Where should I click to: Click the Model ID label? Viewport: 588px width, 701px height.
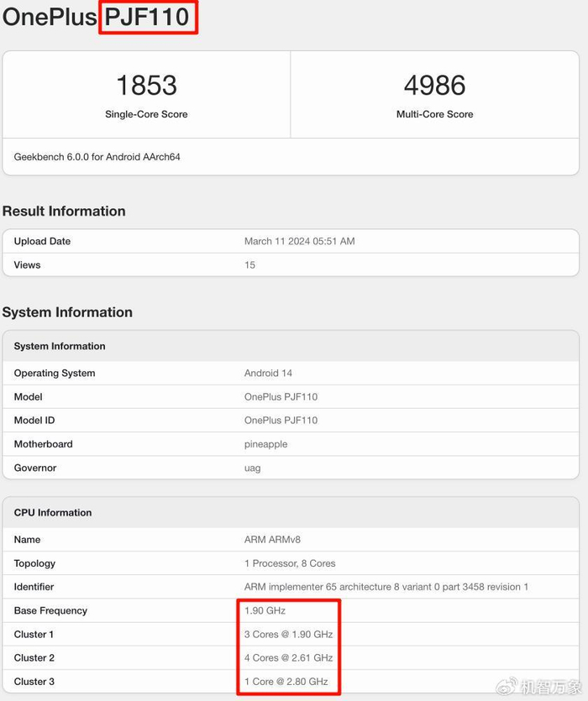[34, 421]
